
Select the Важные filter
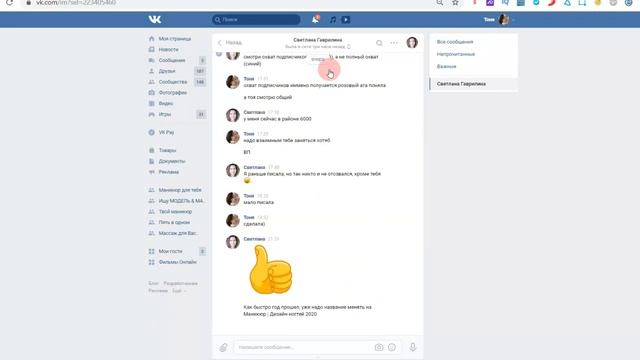point(447,66)
